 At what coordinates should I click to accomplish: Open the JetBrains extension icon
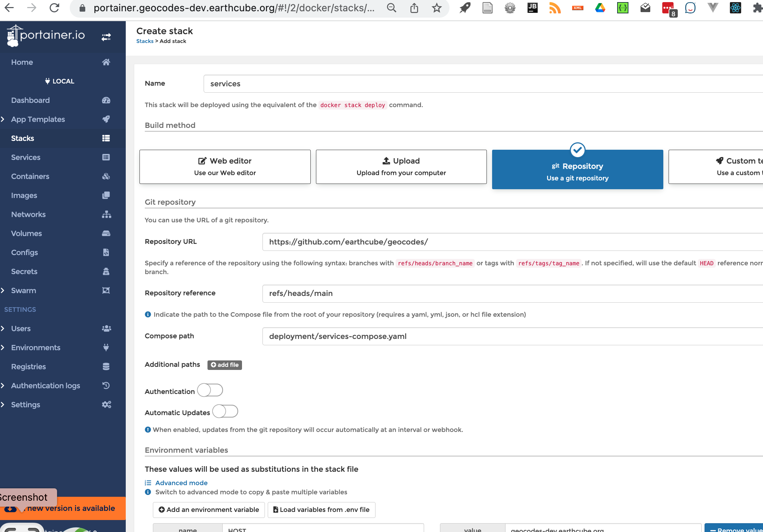coord(533,8)
